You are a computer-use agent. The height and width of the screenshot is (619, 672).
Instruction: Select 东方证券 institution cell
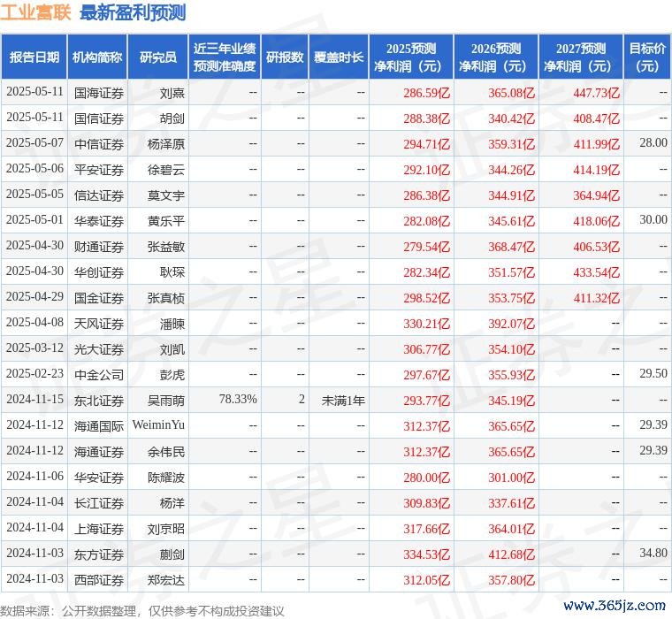click(x=99, y=554)
